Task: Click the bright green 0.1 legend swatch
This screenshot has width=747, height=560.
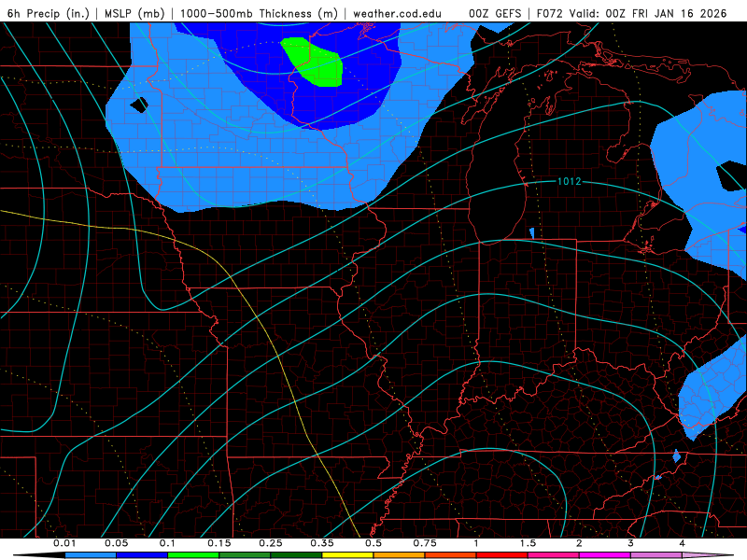Action: pyautogui.click(x=193, y=555)
